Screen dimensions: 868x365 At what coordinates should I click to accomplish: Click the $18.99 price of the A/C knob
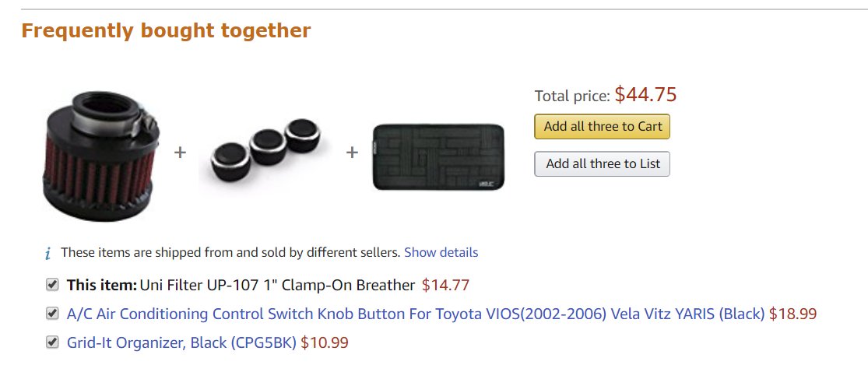[x=792, y=314]
